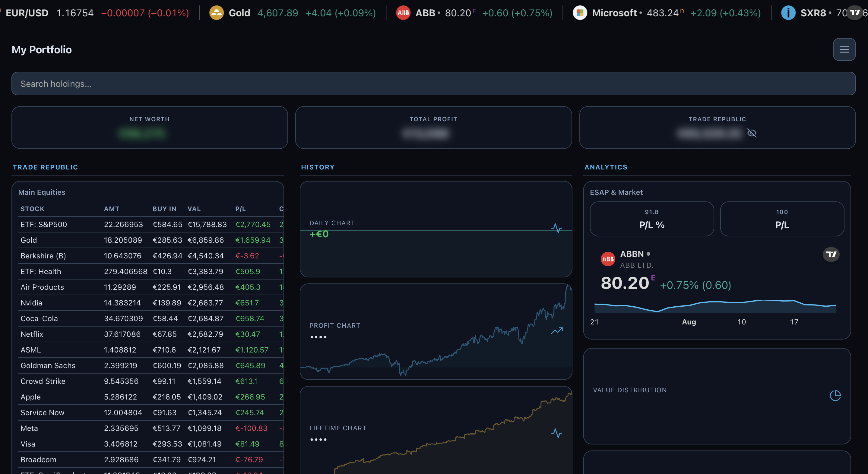
Task: Click the ABBN symbol link
Action: pos(632,254)
